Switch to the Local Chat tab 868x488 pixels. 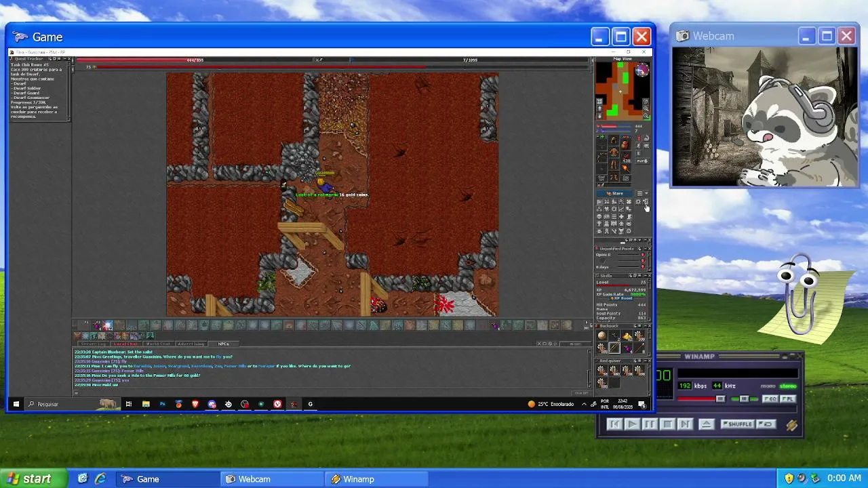126,344
